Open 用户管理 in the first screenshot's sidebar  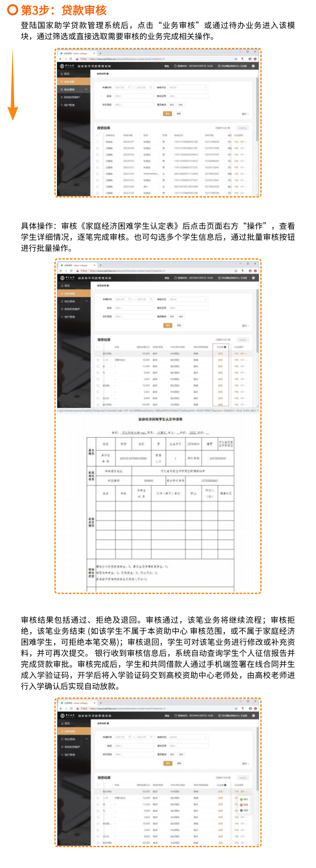pyautogui.click(x=74, y=105)
